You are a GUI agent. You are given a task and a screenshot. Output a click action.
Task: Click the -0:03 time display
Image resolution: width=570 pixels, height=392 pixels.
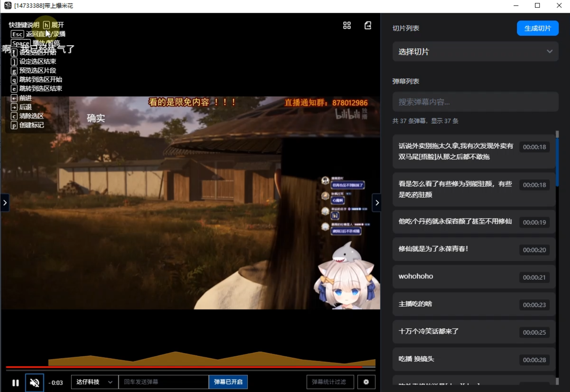pos(55,383)
